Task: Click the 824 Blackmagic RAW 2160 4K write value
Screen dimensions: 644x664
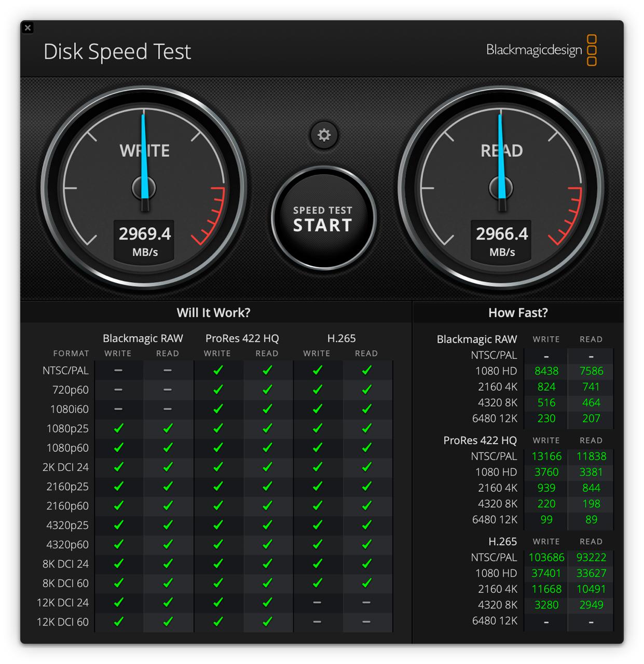Action: click(546, 386)
